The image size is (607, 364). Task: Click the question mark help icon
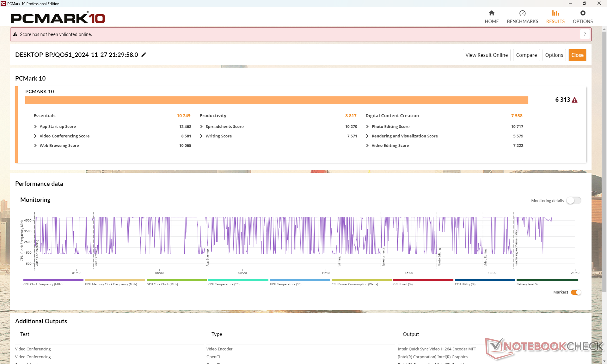point(585,34)
